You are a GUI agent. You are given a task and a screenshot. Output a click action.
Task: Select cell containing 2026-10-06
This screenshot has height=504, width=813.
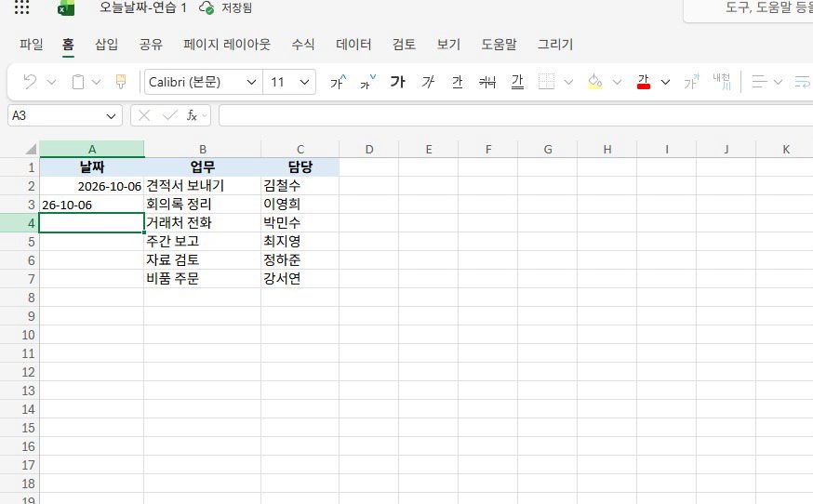[x=92, y=186]
